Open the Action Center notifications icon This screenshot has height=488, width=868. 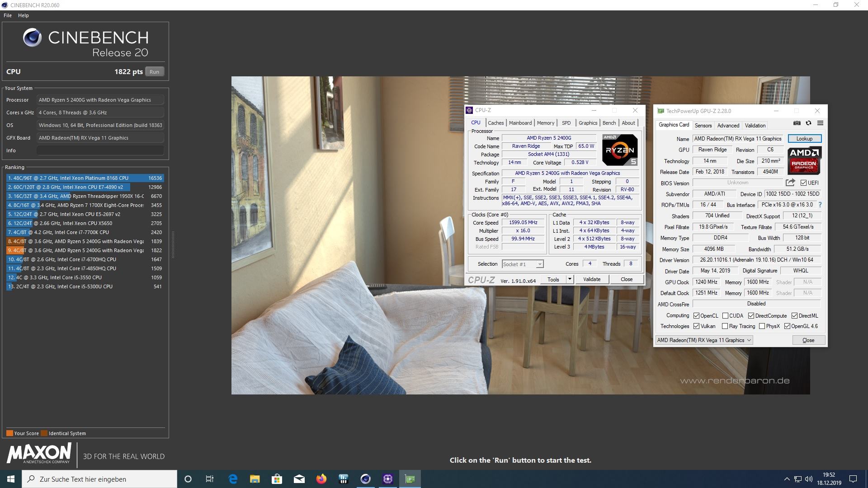click(x=853, y=479)
